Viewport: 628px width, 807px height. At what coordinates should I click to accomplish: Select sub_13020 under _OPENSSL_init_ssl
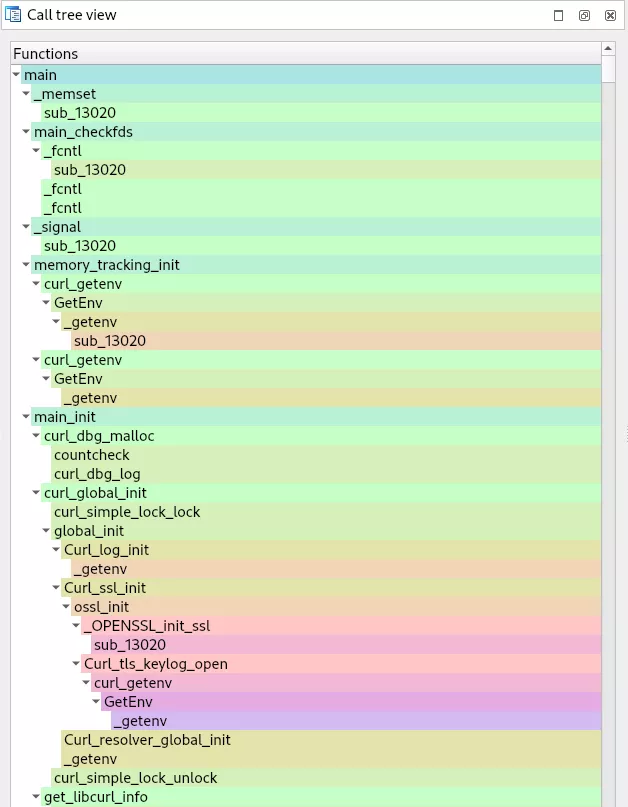coord(346,645)
